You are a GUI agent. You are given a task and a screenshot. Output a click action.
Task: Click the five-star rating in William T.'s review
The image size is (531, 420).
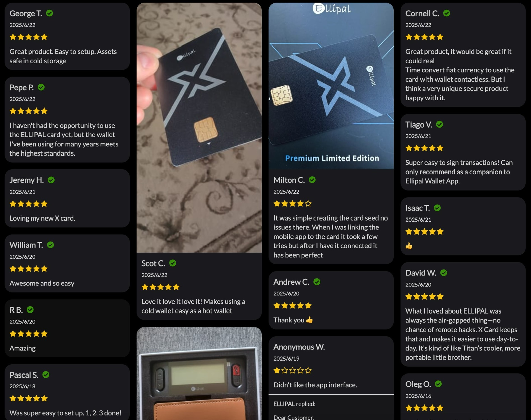point(29,269)
